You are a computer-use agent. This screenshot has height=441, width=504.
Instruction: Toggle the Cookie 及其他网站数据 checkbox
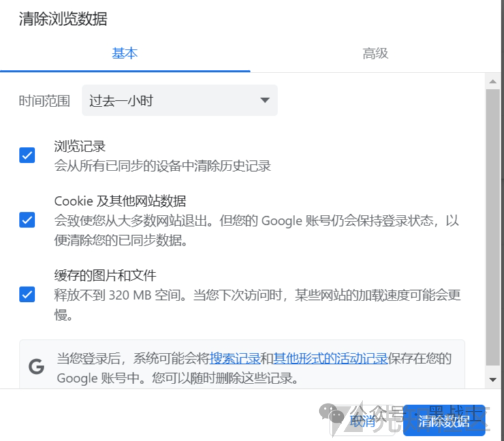click(27, 220)
